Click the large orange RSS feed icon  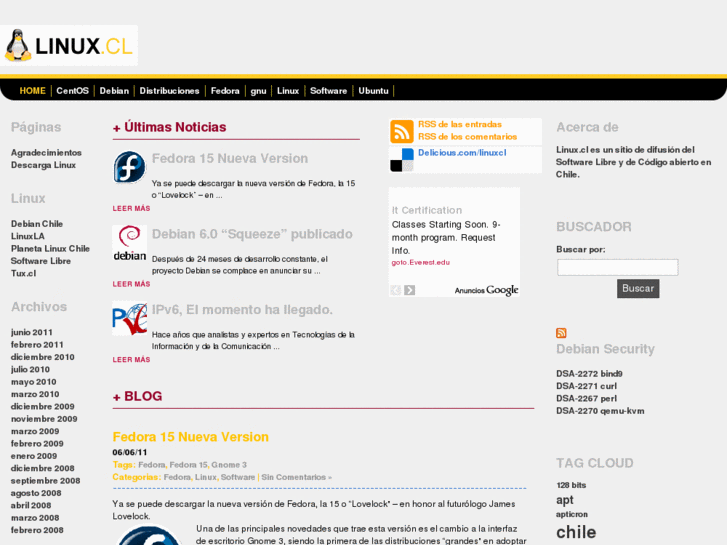[x=402, y=131]
